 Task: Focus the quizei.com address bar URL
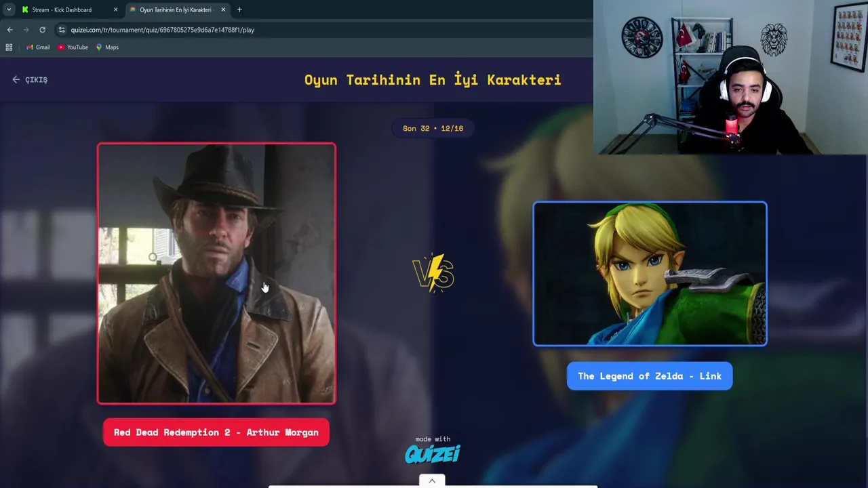162,30
